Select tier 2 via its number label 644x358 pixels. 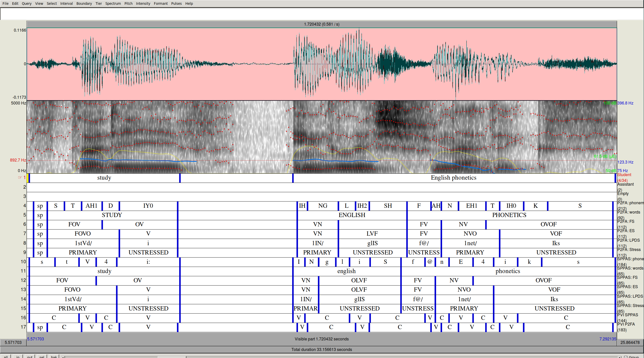(25, 187)
